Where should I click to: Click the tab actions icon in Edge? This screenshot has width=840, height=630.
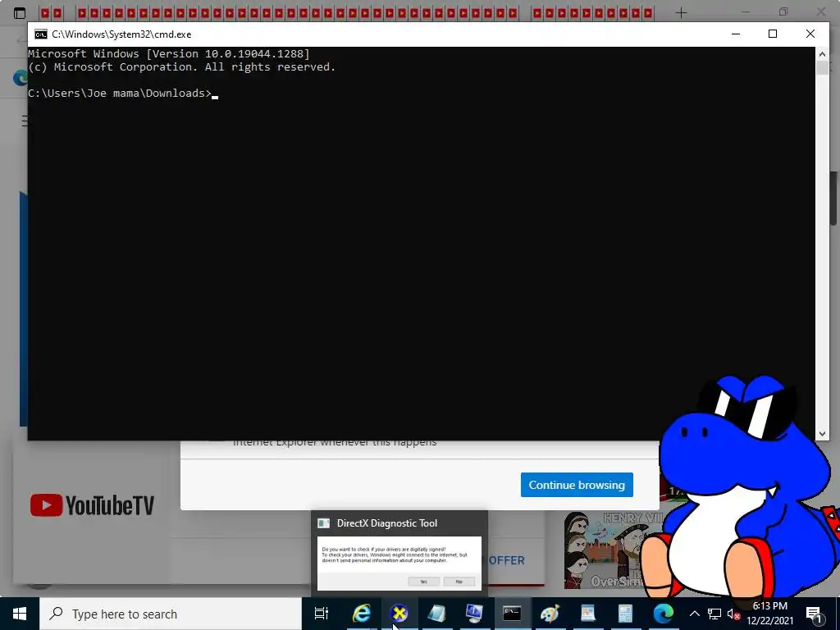click(20, 13)
